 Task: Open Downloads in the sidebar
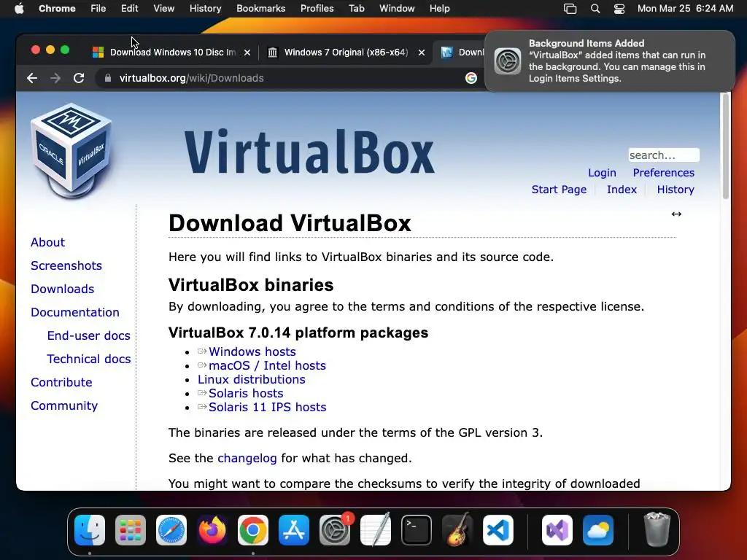tap(63, 289)
